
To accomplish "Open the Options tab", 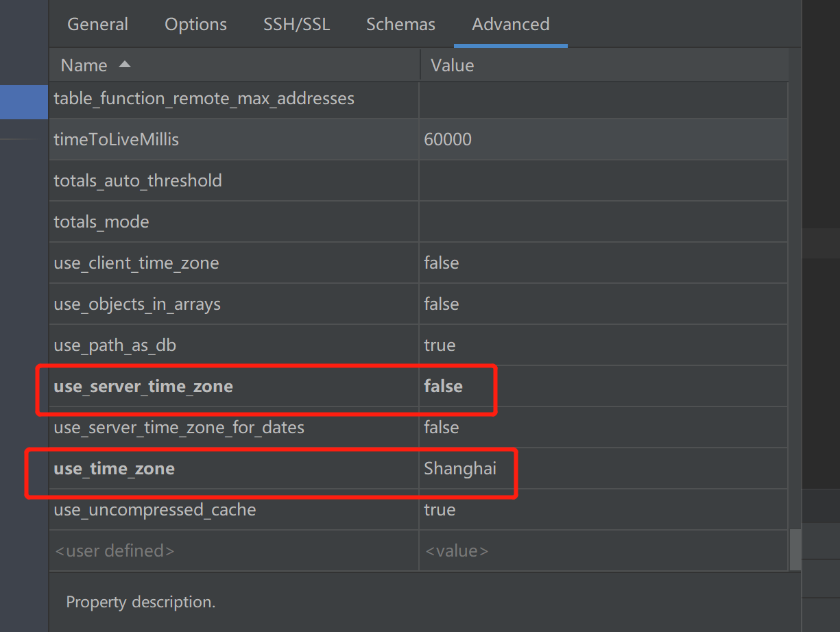I will 195,24.
